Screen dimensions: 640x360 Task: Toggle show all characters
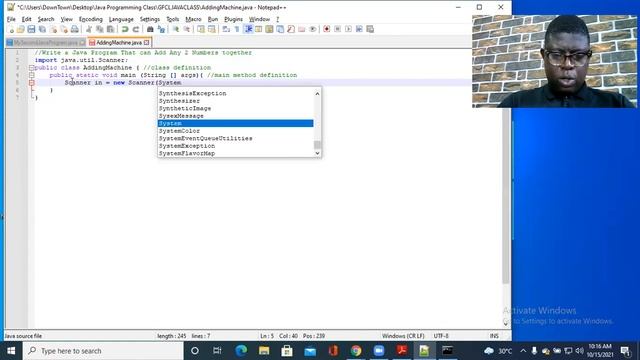pos(237,29)
